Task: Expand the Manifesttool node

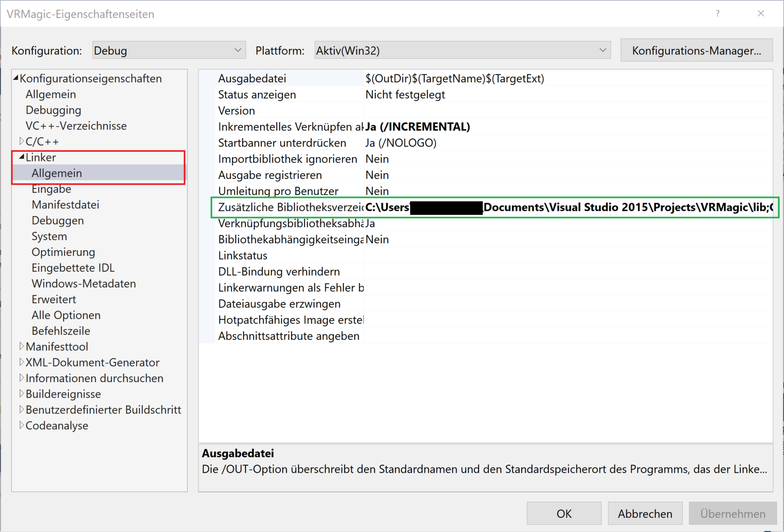Action: (x=22, y=346)
